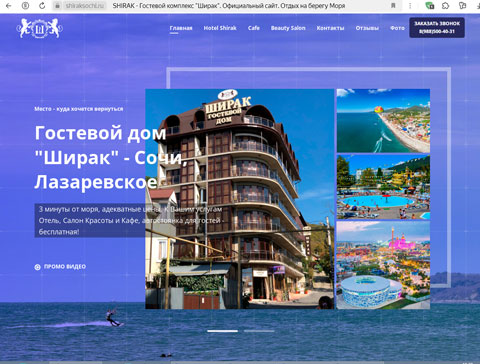Open the three-dot menu in the address bar

(x=410, y=6)
